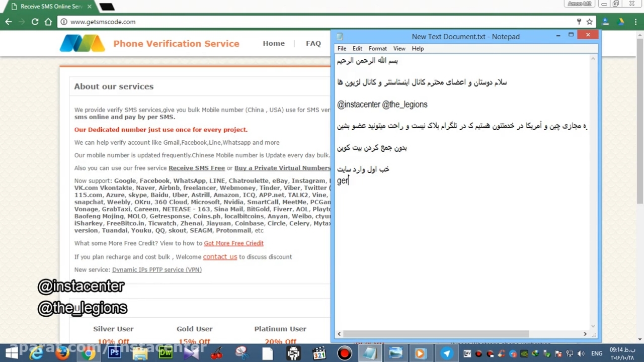Open the Google Drive extension icon
Viewport: 644px width, 362px height.
621,22
